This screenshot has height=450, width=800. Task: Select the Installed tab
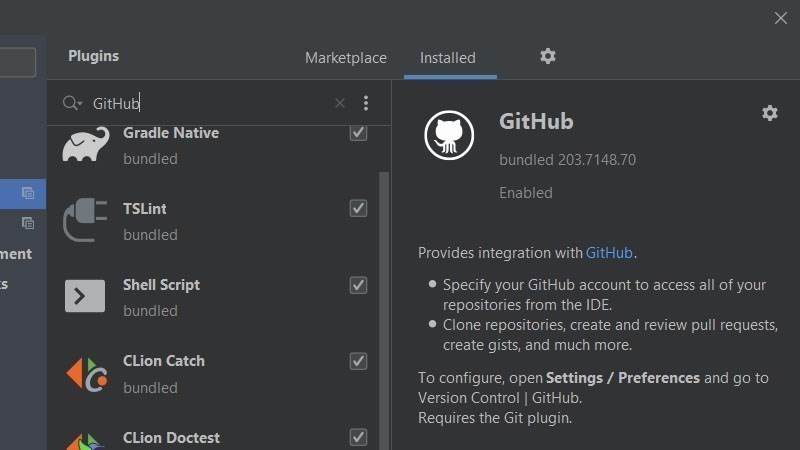pyautogui.click(x=447, y=58)
